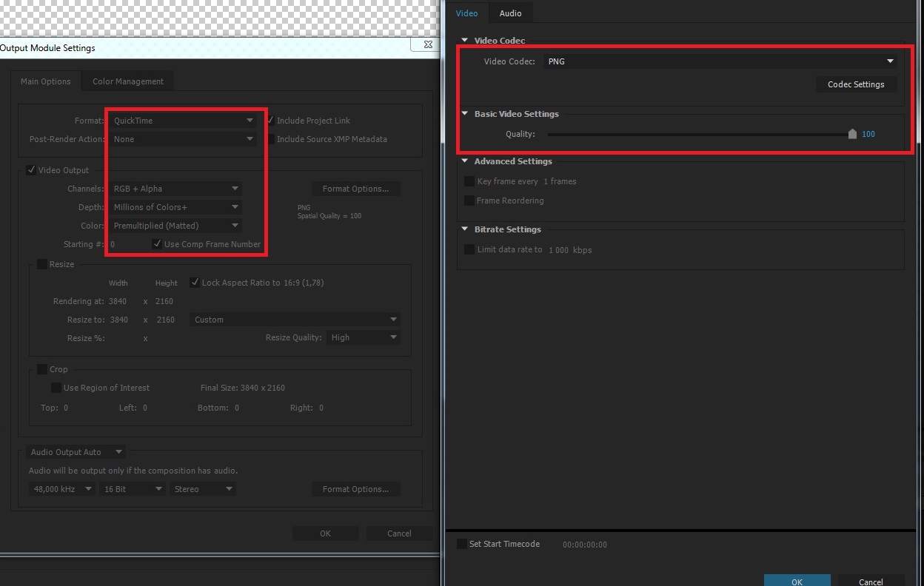Click the crop Bottom value field
The height and width of the screenshot is (586, 924).
(x=237, y=408)
